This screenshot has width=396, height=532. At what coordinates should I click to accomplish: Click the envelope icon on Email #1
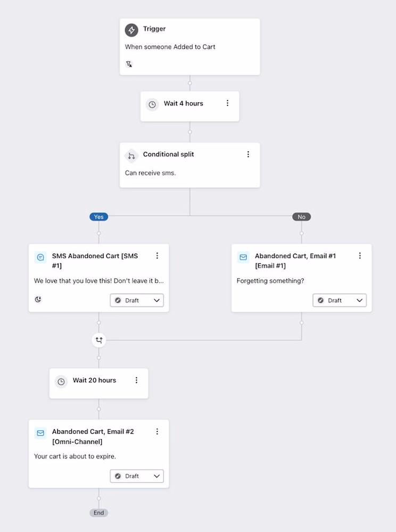pyautogui.click(x=243, y=257)
